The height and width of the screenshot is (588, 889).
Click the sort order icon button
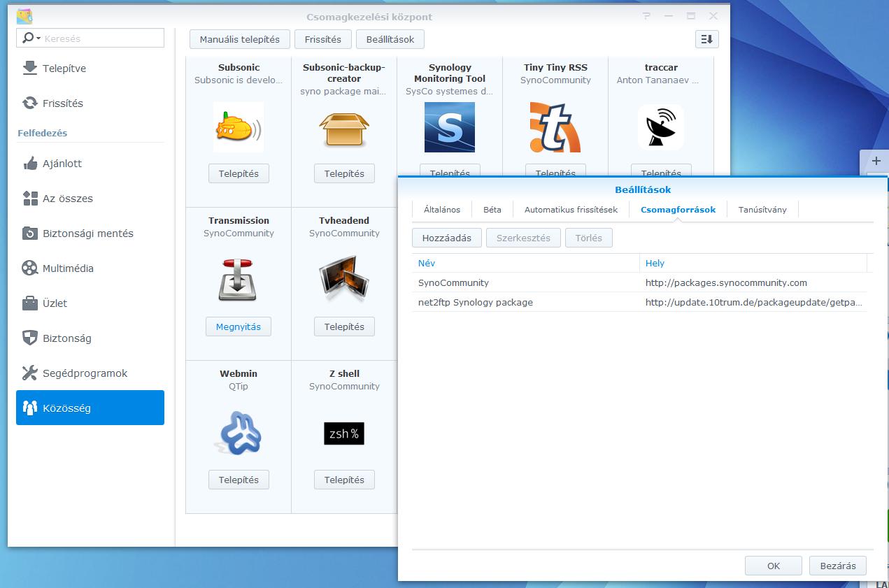coord(707,39)
